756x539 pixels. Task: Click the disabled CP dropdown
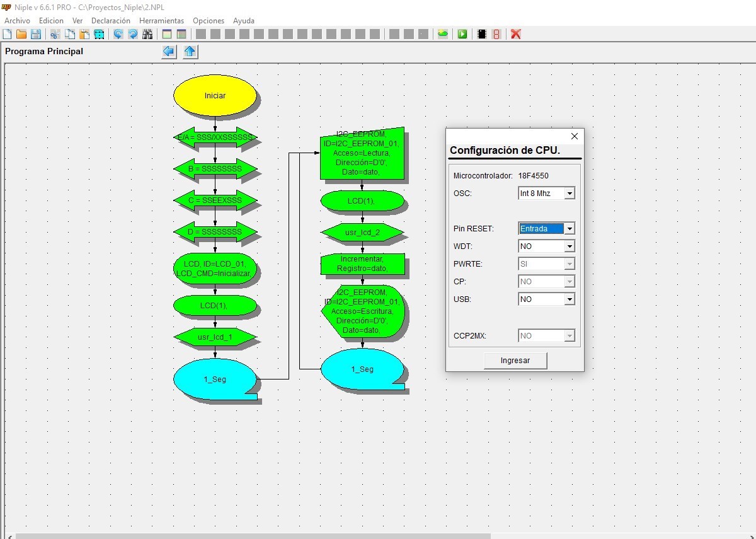tap(546, 282)
